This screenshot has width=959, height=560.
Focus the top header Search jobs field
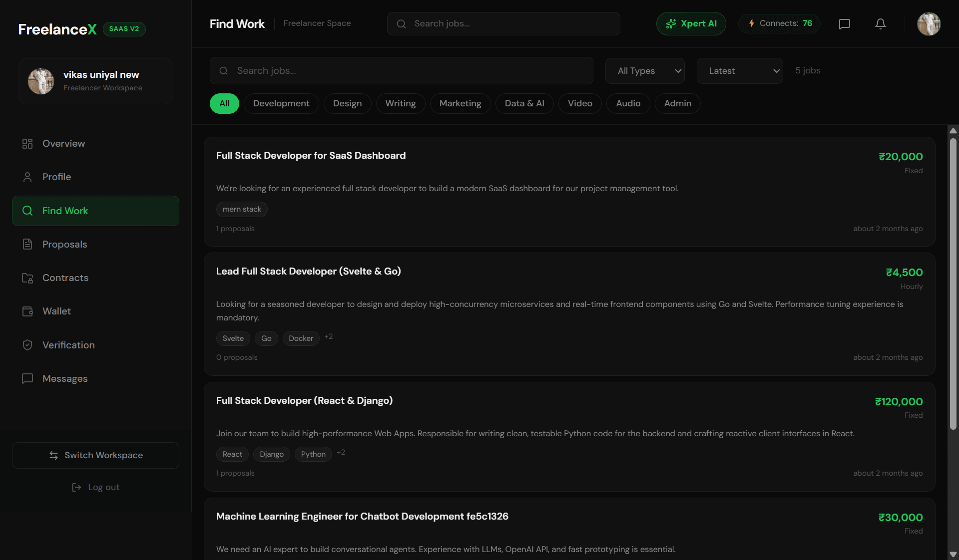[x=503, y=23]
